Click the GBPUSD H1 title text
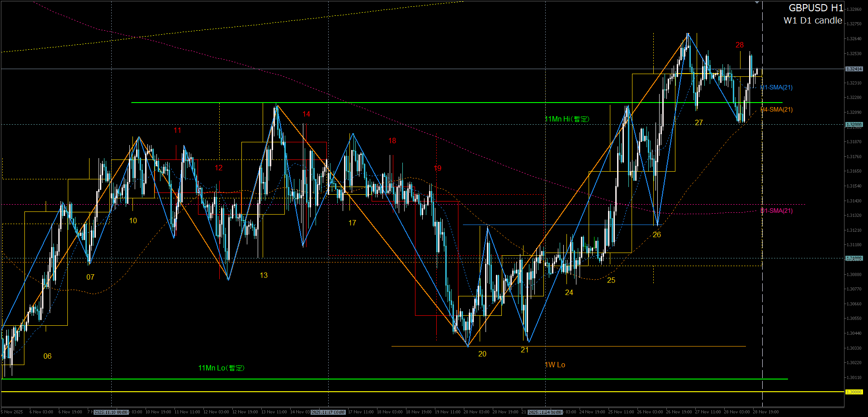Image resolution: width=868 pixels, height=417 pixels. tap(816, 8)
